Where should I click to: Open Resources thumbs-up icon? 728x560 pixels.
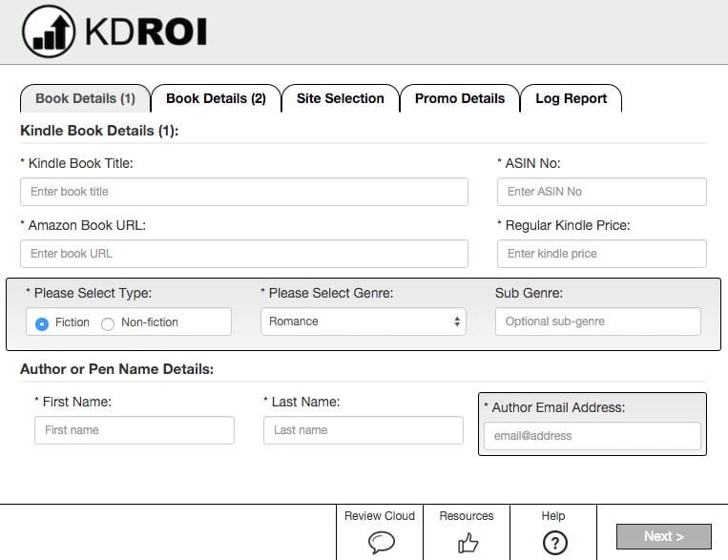(x=468, y=543)
